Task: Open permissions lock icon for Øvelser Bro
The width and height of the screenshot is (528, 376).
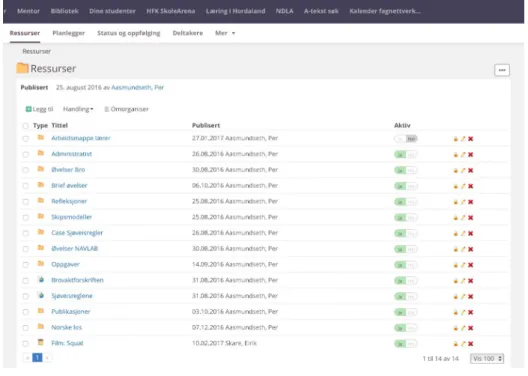Action: point(456,170)
